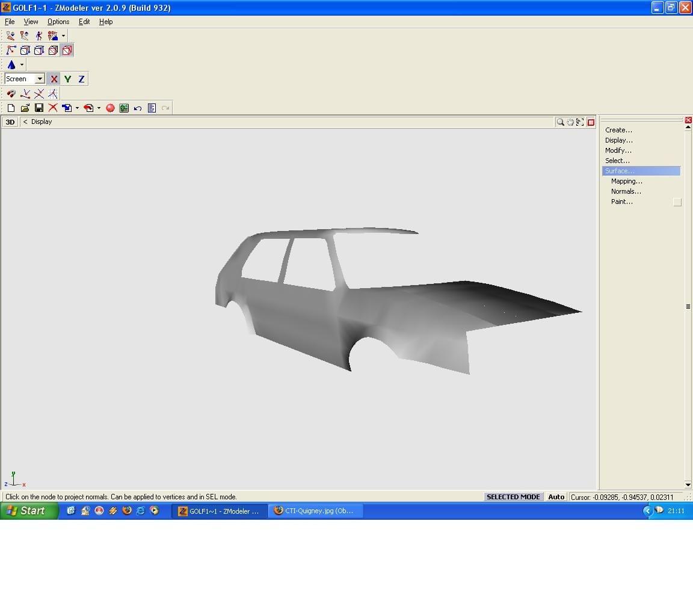693x616 pixels.
Task: Click the Auto button in status bar
Action: [x=556, y=497]
